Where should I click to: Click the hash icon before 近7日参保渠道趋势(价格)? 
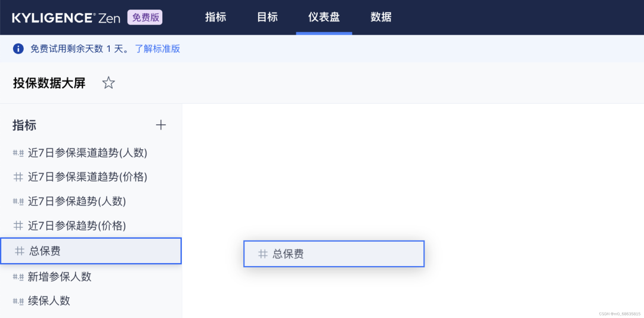(18, 177)
